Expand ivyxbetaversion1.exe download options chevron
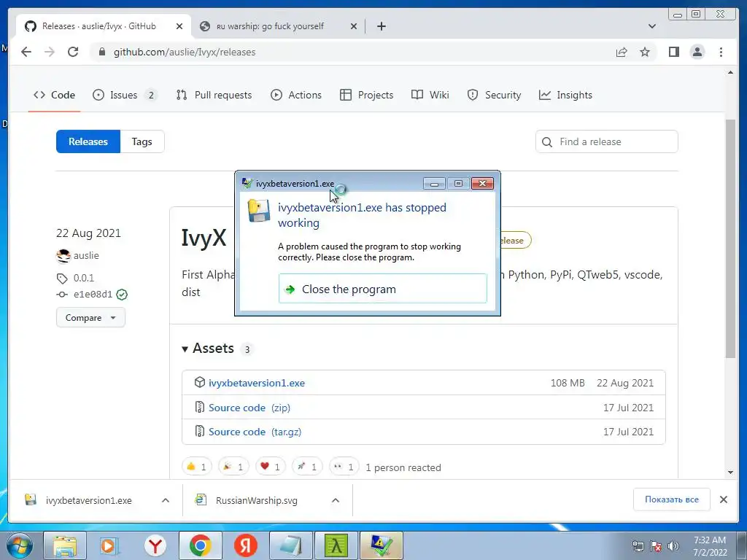The image size is (747, 560). pos(166,500)
